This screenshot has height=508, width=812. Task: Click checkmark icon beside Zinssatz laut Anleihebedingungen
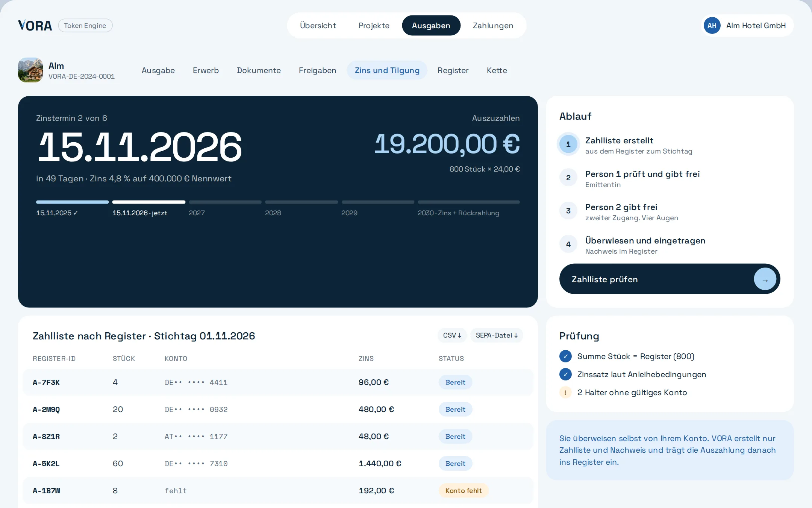[565, 374]
